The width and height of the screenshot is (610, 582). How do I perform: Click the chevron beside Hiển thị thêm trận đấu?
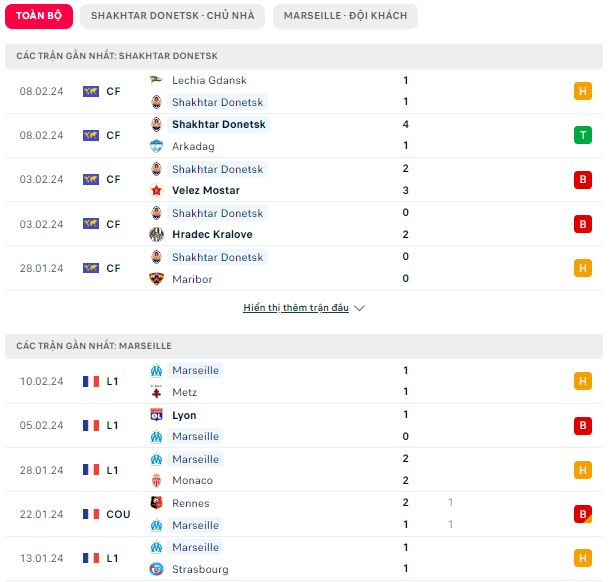pyautogui.click(x=359, y=308)
